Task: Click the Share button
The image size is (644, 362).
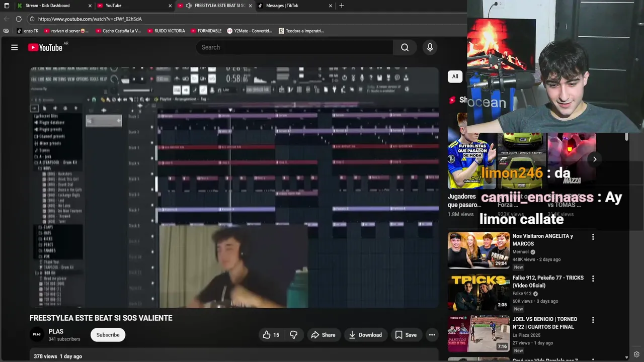Action: click(x=323, y=335)
